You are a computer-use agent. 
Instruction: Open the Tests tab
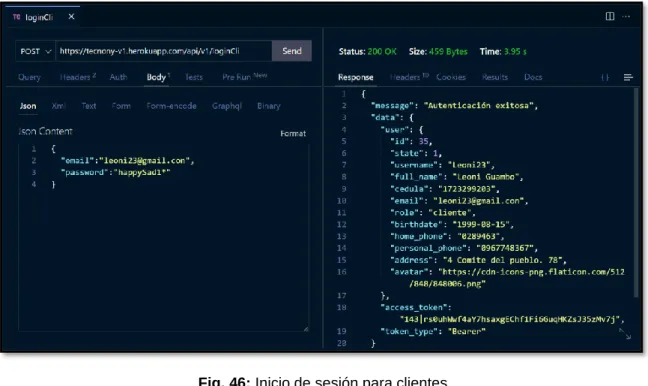[x=194, y=77]
